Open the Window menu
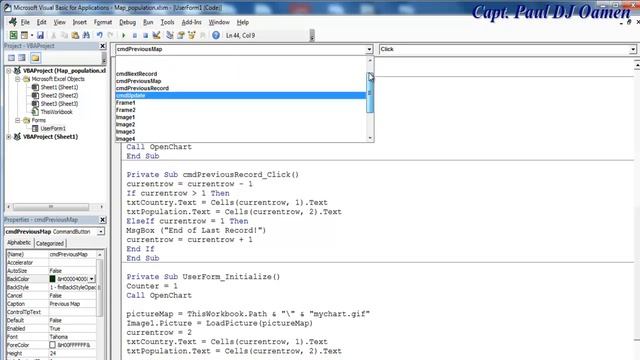The width and height of the screenshot is (640, 360). pyautogui.click(x=219, y=22)
